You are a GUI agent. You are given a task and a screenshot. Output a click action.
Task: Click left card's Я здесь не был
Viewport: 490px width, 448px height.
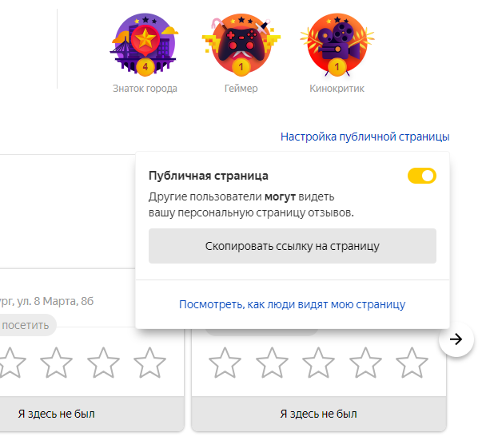click(56, 414)
